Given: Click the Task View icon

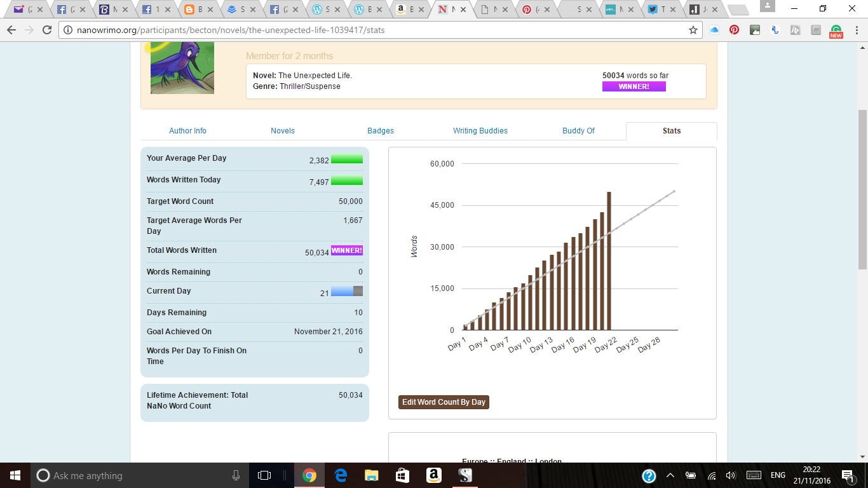Looking at the screenshot, I should click(x=264, y=475).
